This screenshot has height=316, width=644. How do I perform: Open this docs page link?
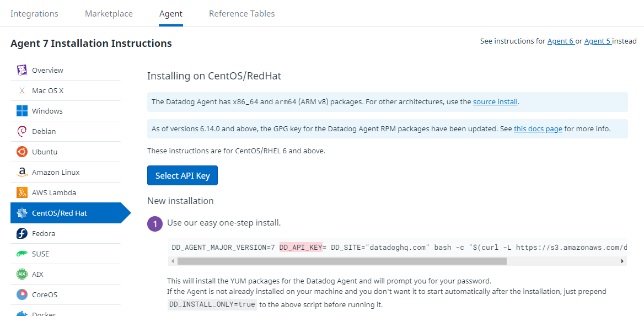(538, 128)
